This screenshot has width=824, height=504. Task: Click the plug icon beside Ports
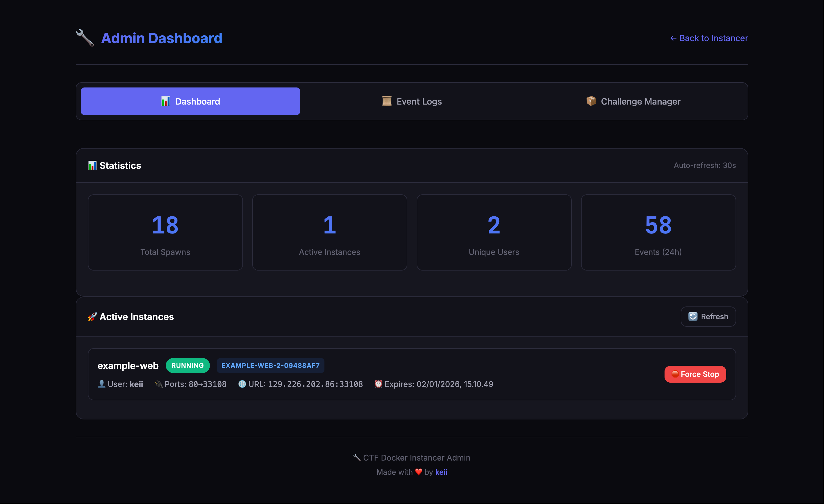click(x=159, y=384)
